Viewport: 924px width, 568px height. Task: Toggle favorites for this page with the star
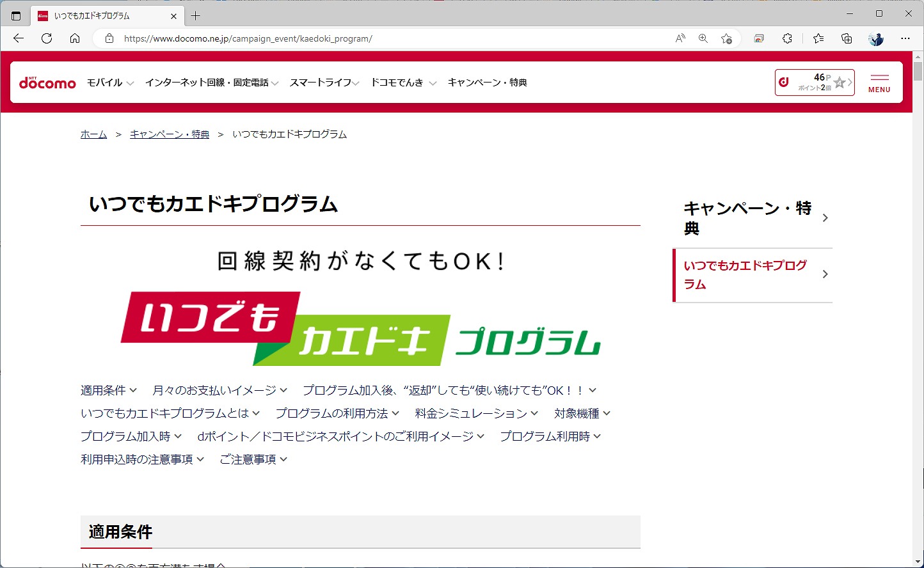tap(726, 38)
